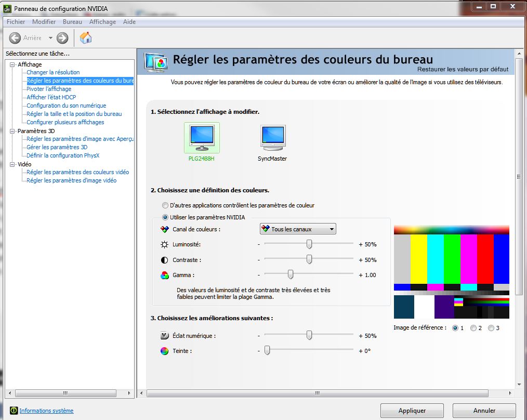Choose reference image 2 radio
The image size is (527, 420).
click(x=473, y=328)
